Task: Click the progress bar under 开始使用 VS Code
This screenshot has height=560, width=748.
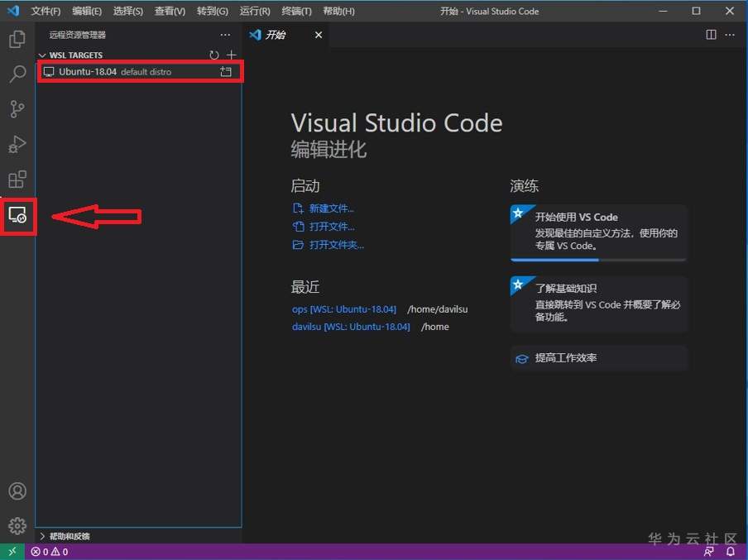Action: [x=598, y=260]
